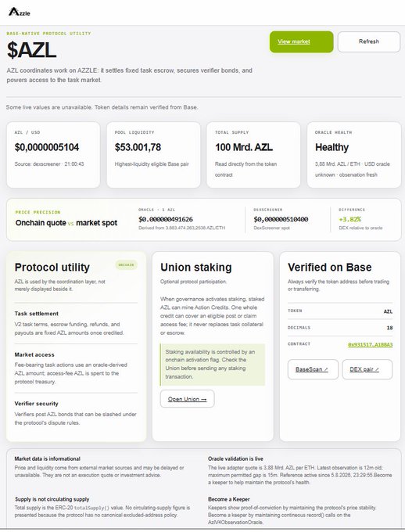Select Oracle validation is live heading

235,458
